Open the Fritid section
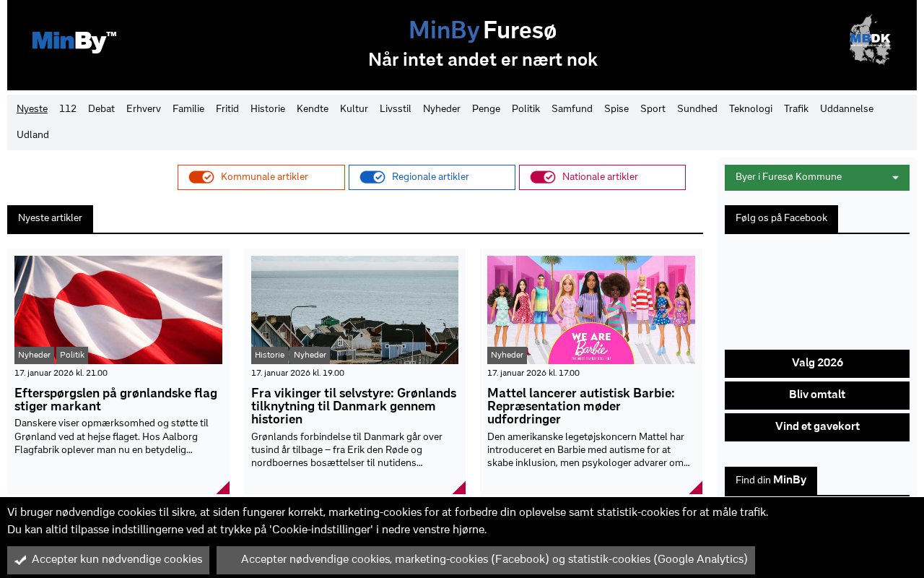Screen dimensions: 924x578 [227, 109]
